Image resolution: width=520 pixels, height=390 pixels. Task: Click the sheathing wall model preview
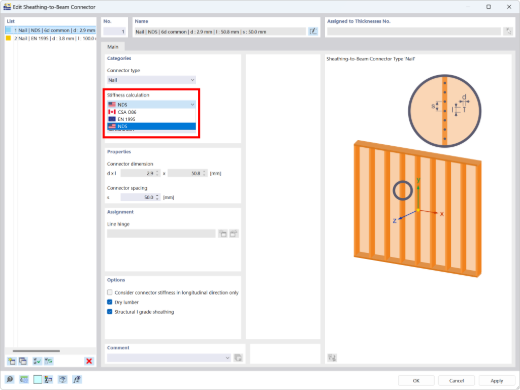pyautogui.click(x=417, y=209)
